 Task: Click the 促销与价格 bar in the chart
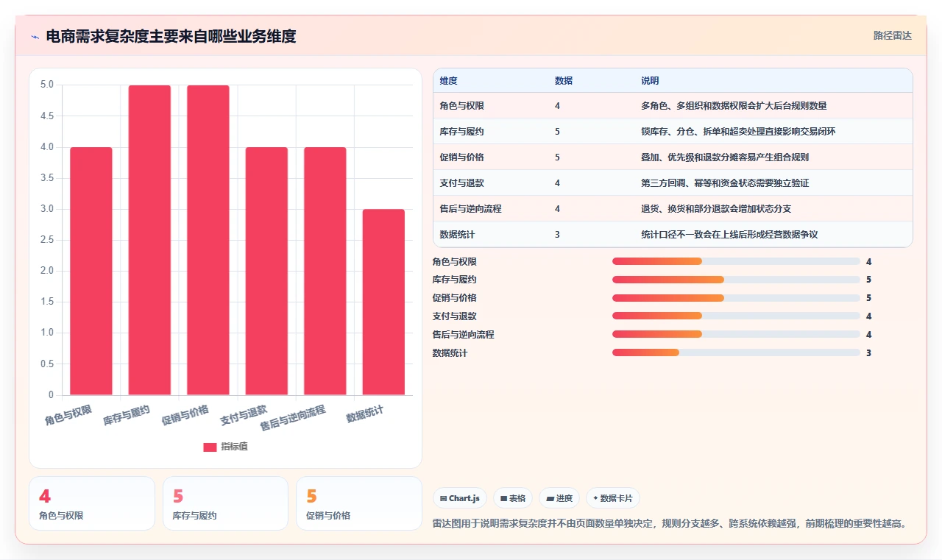(208, 240)
